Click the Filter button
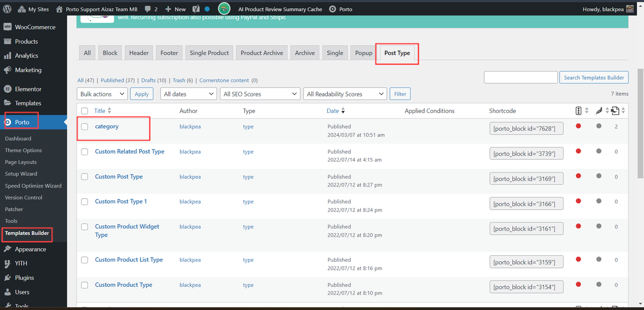Image resolution: width=644 pixels, height=310 pixels. (x=400, y=94)
